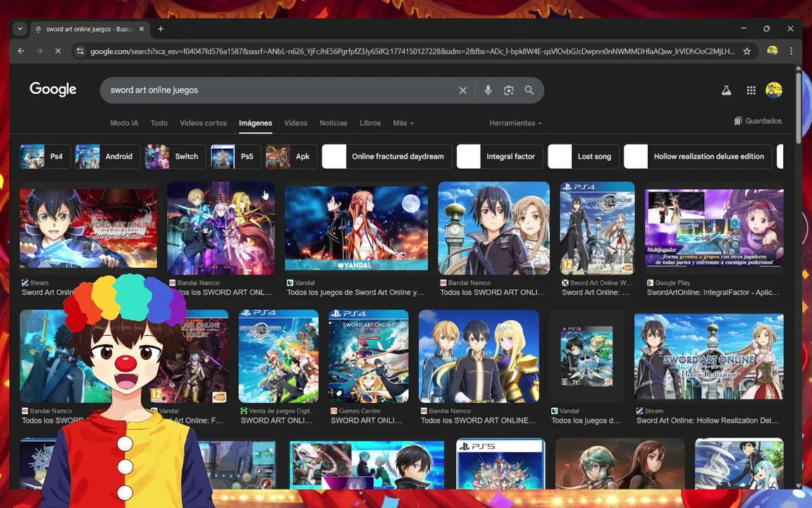The height and width of the screenshot is (508, 812).
Task: Open Google Play Multijugador image
Action: [714, 229]
